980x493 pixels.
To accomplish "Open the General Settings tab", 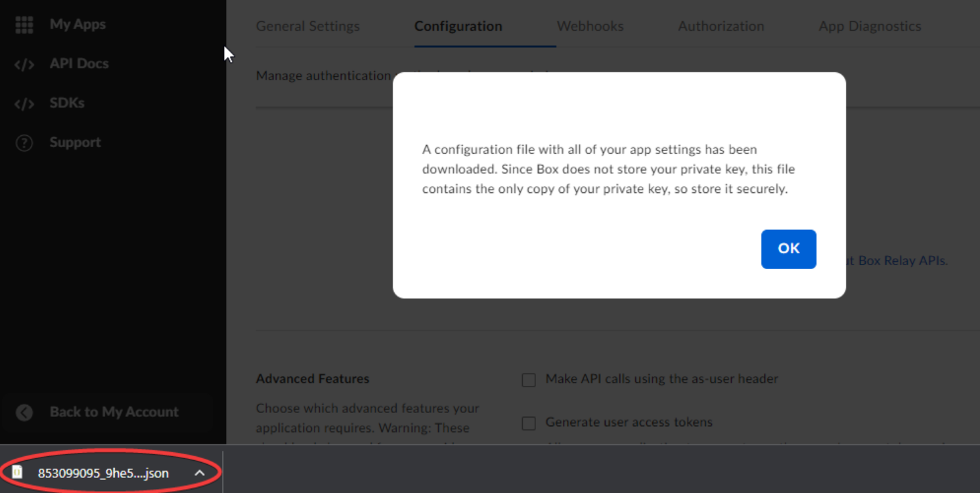I will (x=307, y=26).
